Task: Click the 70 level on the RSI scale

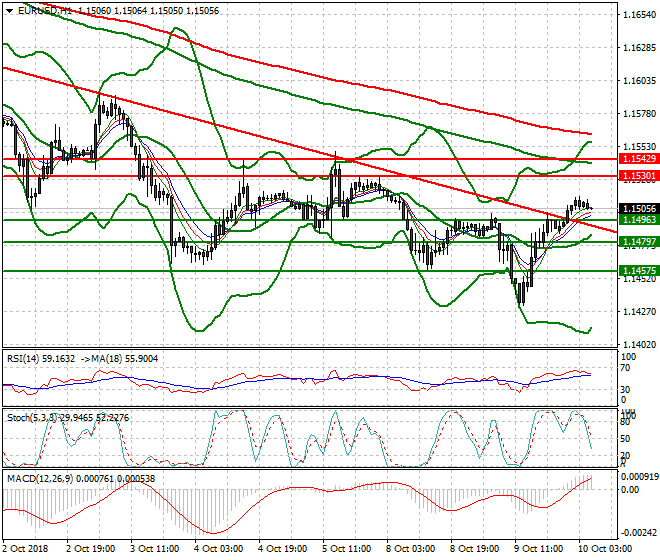Action: tap(626, 368)
